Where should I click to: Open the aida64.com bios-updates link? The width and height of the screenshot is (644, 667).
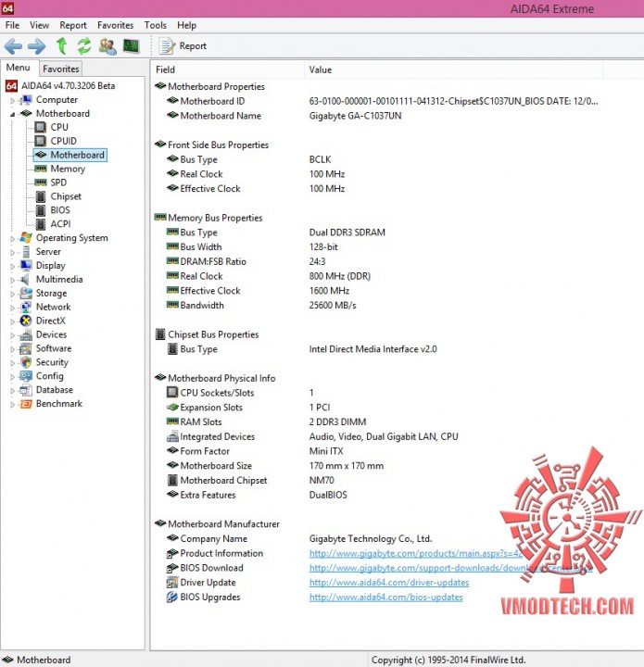(385, 598)
